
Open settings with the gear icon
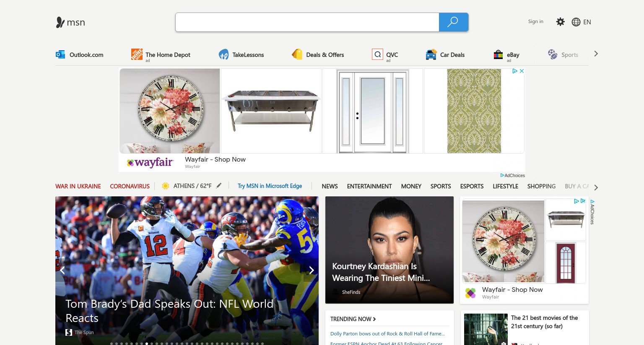[560, 22]
